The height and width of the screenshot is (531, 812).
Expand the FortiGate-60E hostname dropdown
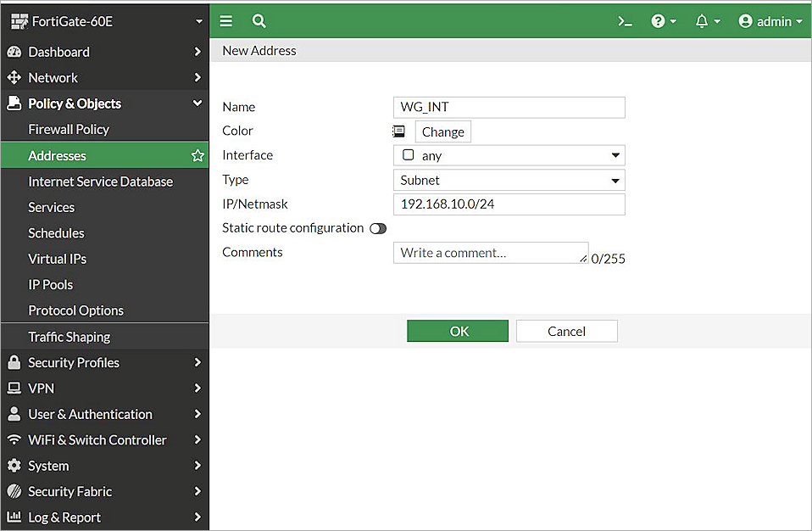click(199, 20)
